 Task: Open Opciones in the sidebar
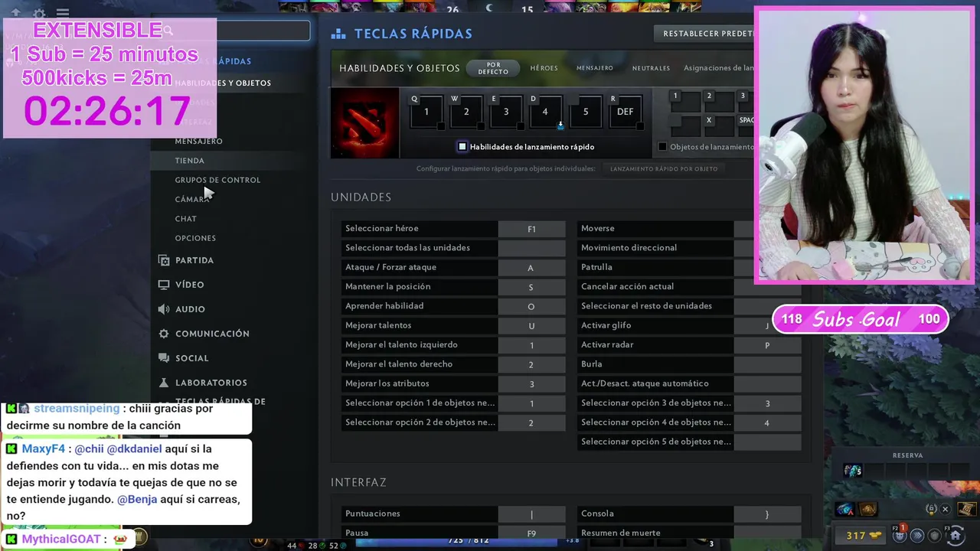(195, 238)
